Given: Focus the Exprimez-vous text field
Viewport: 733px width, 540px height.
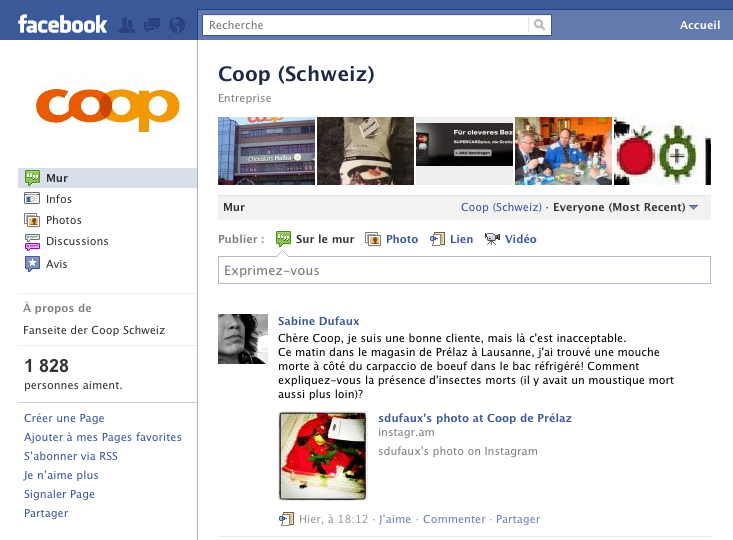Looking at the screenshot, I should click(464, 270).
